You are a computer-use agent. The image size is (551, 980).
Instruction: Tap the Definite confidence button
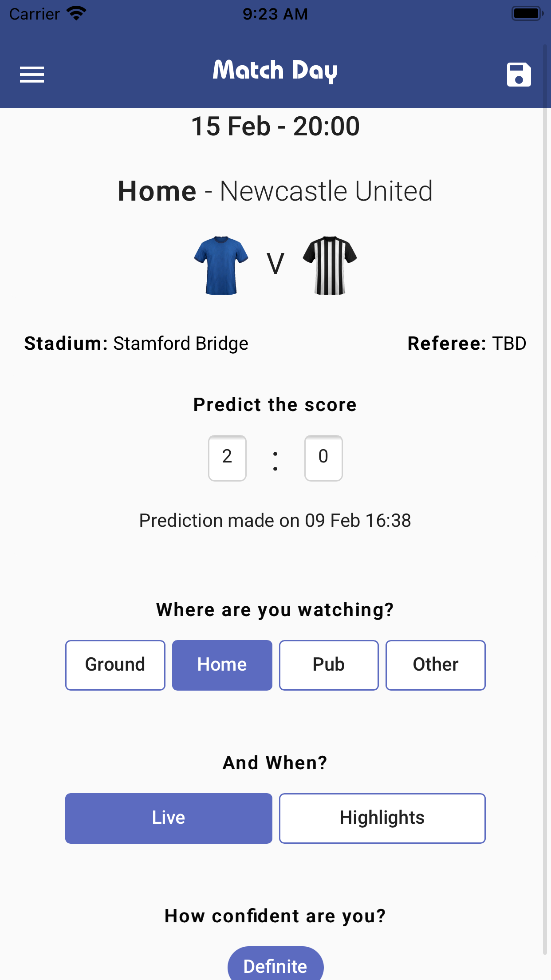(275, 966)
